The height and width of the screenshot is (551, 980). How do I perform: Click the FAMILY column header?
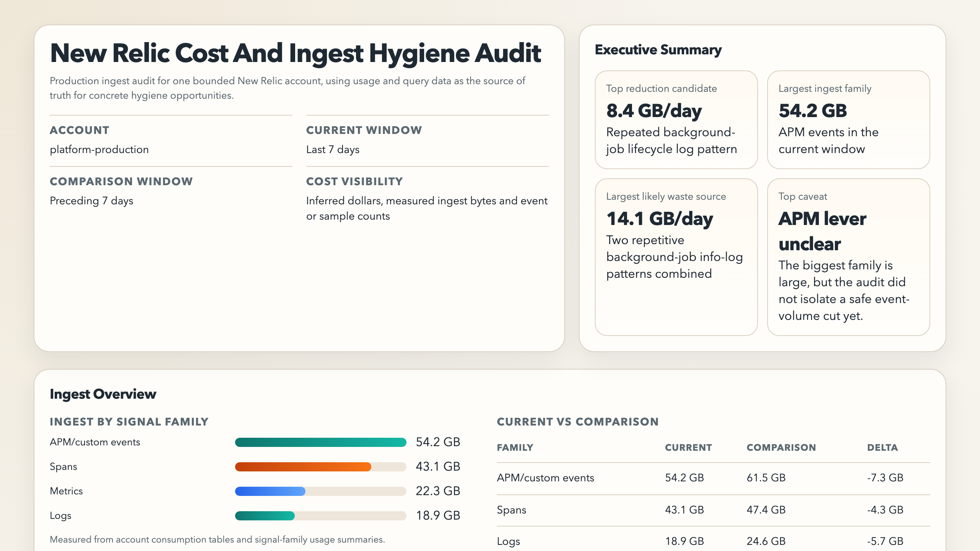515,448
